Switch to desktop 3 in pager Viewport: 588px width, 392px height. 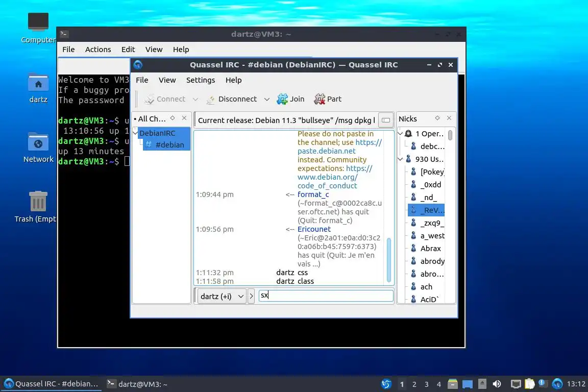point(426,384)
